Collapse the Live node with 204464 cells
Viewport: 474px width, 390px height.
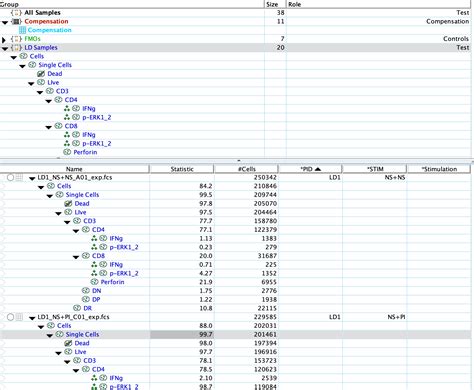(58, 213)
